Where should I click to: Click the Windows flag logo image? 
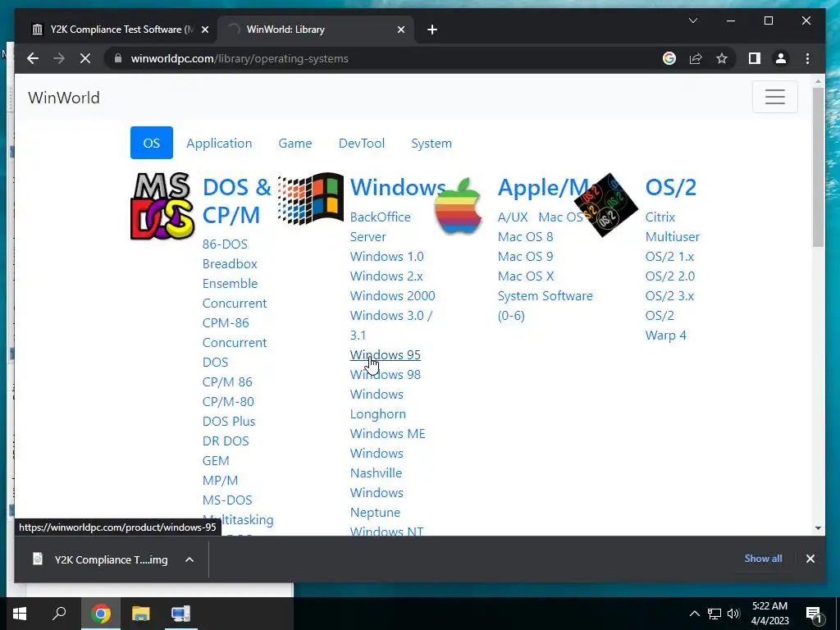(311, 199)
